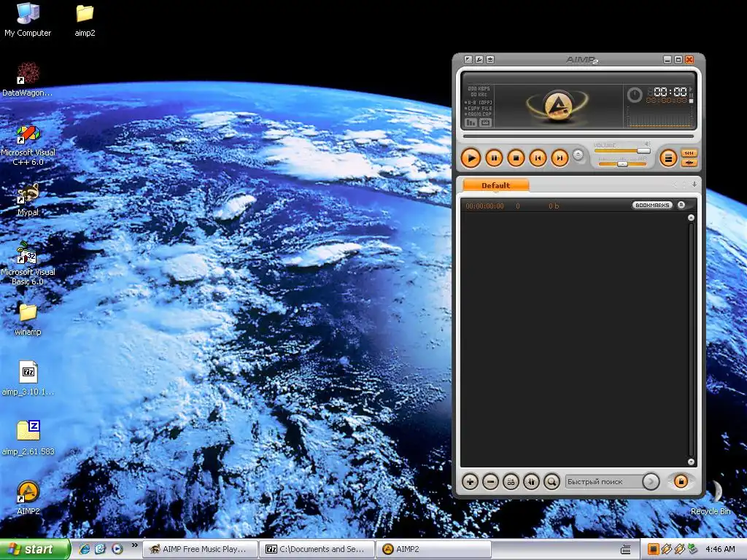Click the always-on-top/tray icon in title bar
Viewport: 747px width, 560px height.
coord(490,60)
